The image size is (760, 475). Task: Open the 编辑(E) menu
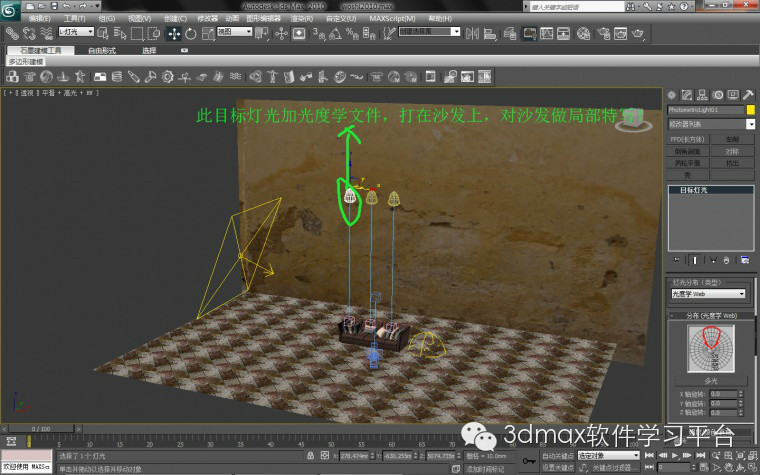(x=39, y=18)
